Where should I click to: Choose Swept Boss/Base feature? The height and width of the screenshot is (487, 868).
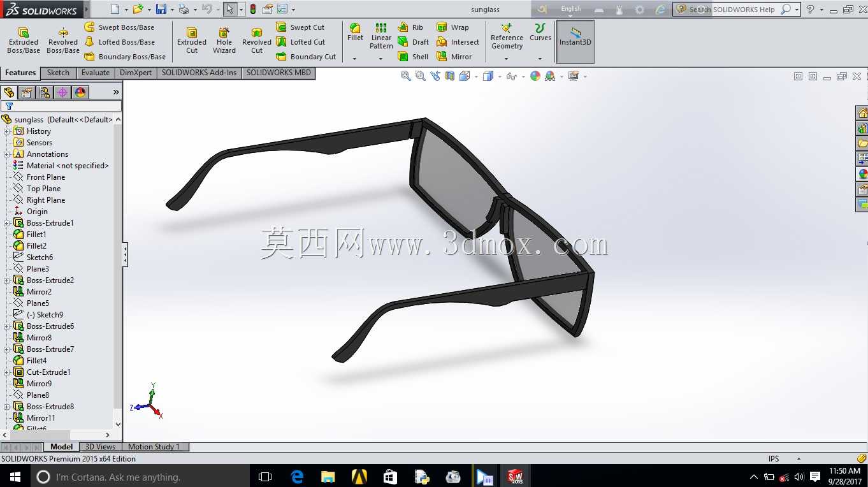119,27
